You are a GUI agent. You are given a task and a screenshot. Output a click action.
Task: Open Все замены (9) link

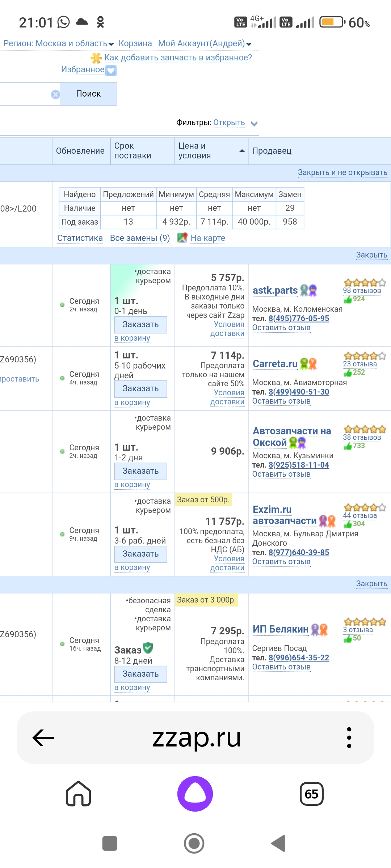coord(140,238)
